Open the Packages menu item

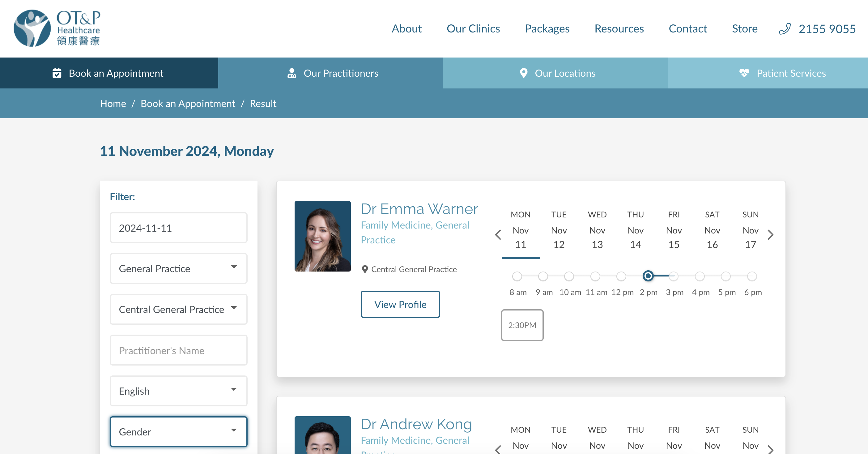pyautogui.click(x=547, y=29)
